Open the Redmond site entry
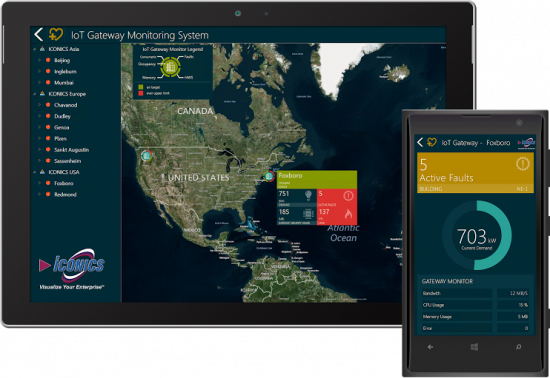Image resolution: width=550 pixels, height=378 pixels. tap(65, 194)
